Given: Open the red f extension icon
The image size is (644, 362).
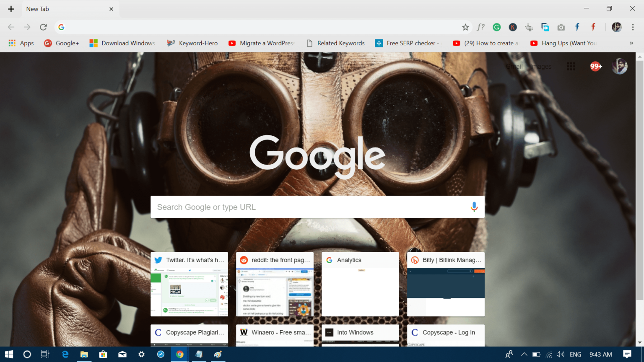Looking at the screenshot, I should 593,27.
